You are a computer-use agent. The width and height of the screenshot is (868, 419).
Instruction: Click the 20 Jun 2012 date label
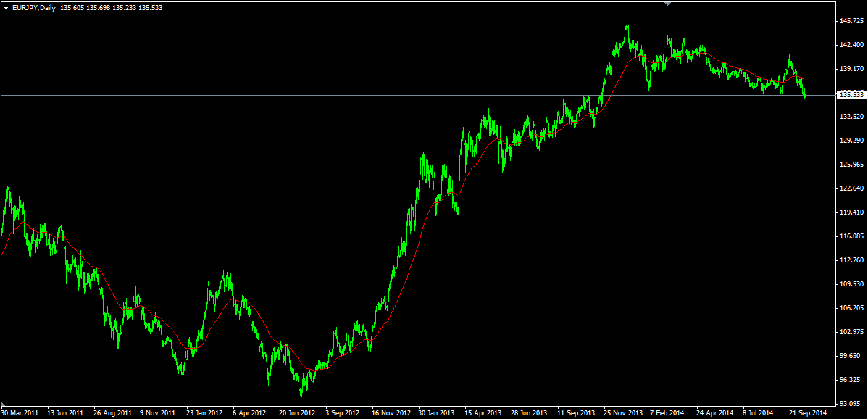click(x=297, y=413)
